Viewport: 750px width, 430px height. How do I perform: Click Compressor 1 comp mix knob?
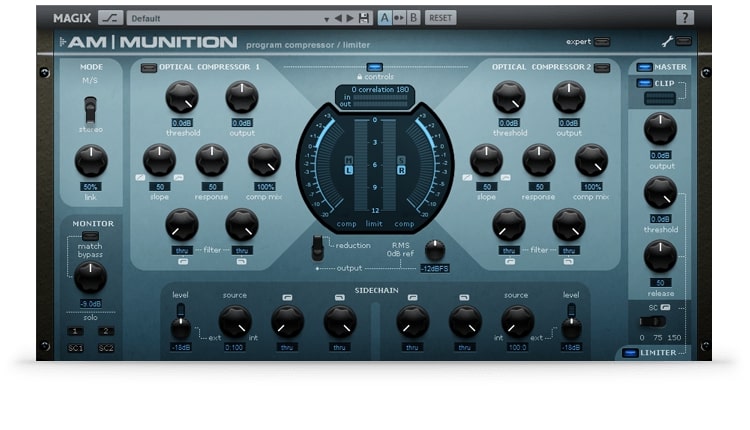[x=265, y=160]
